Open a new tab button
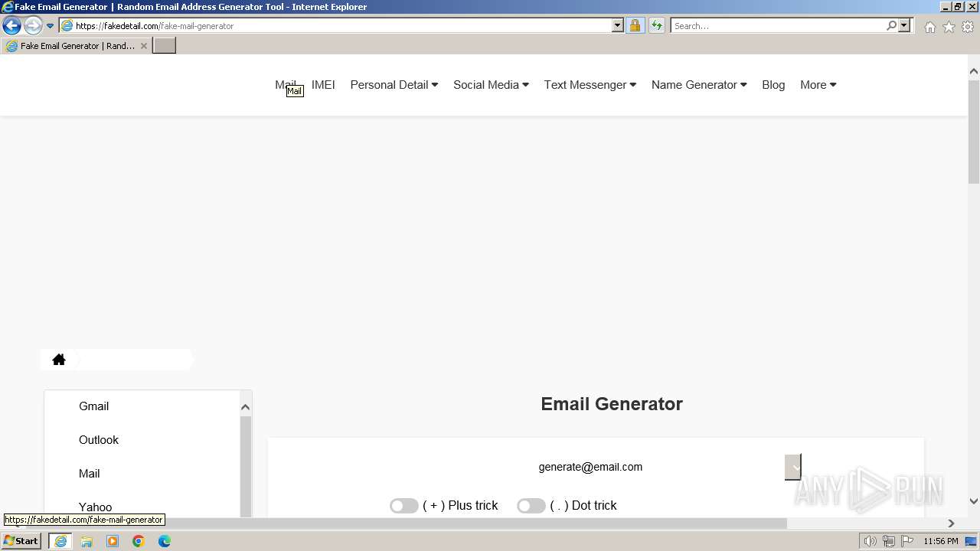980x551 pixels. 165,46
